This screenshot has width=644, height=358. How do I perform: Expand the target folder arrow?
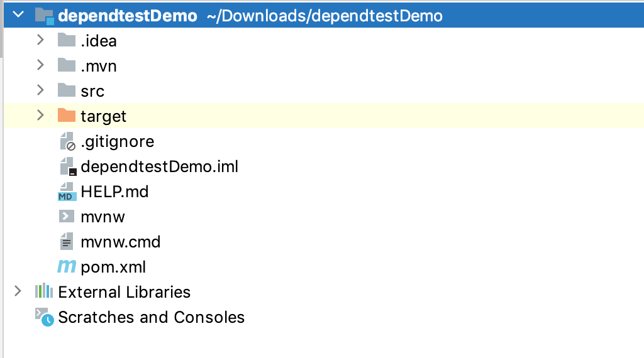[x=40, y=116]
